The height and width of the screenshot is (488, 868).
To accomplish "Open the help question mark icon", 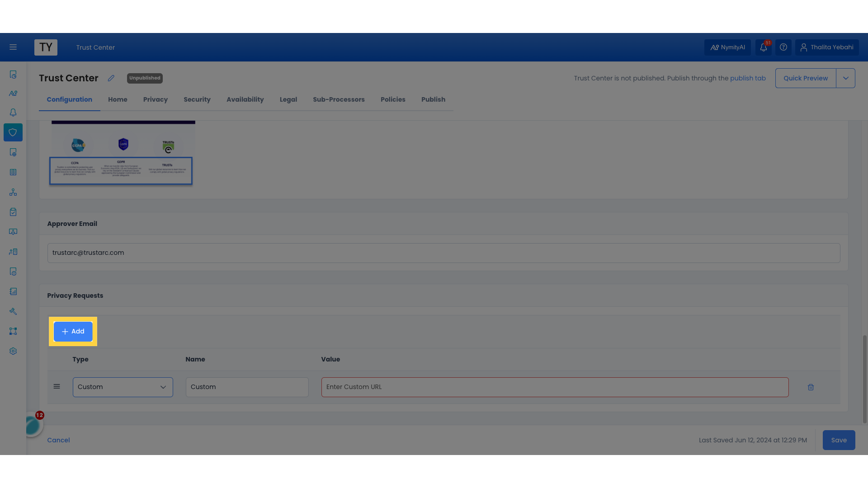I will point(783,47).
